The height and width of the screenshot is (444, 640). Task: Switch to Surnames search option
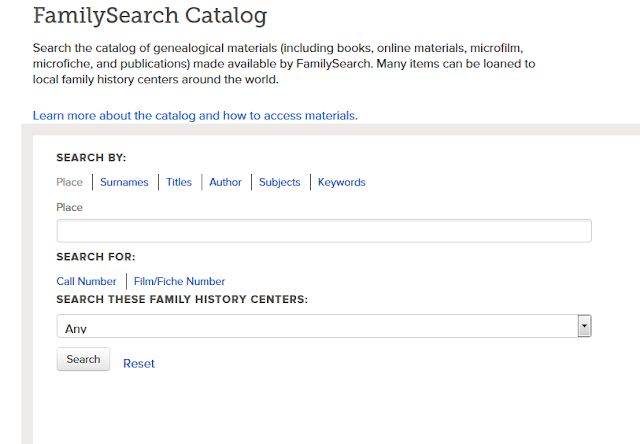pos(124,182)
